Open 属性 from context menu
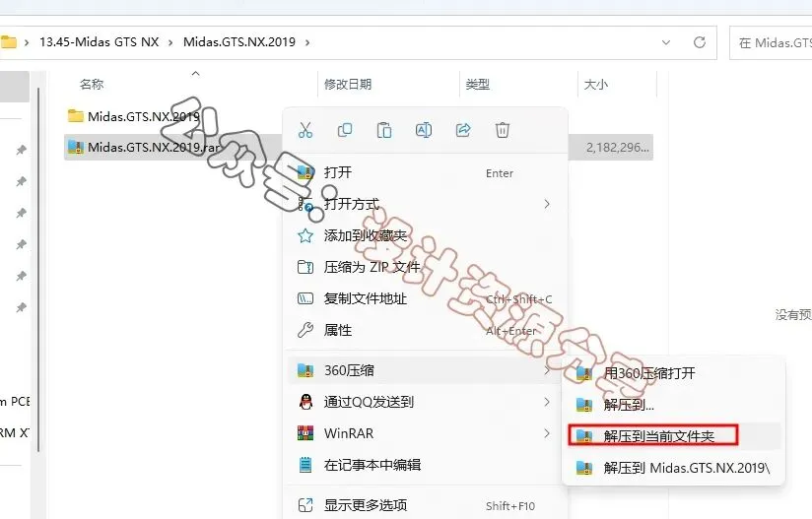812x519 pixels. point(425,330)
